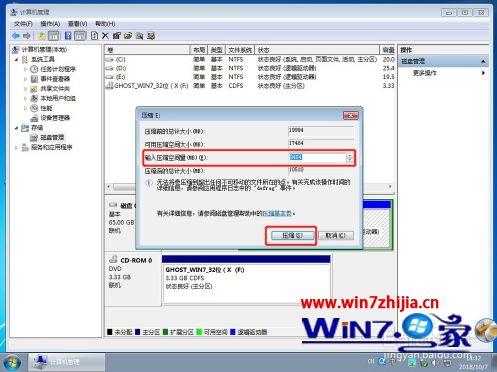Select the (C:) volume row
The image size is (497, 372).
(x=250, y=60)
